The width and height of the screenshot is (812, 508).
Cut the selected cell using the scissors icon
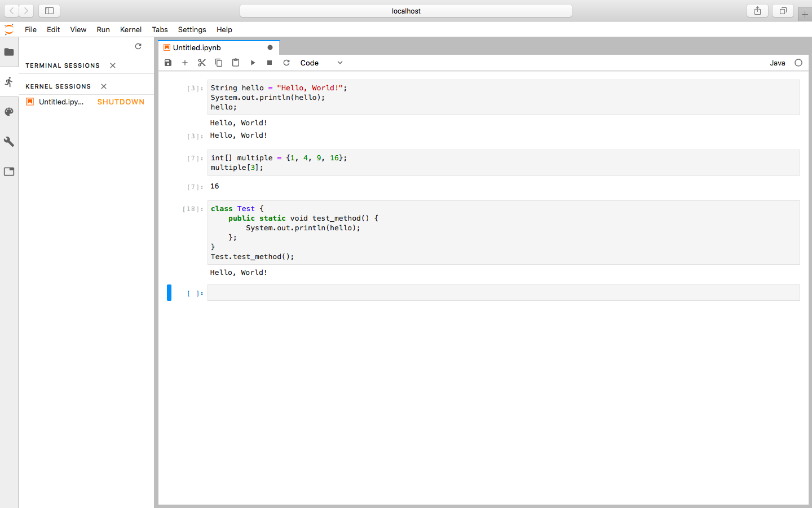(x=202, y=63)
